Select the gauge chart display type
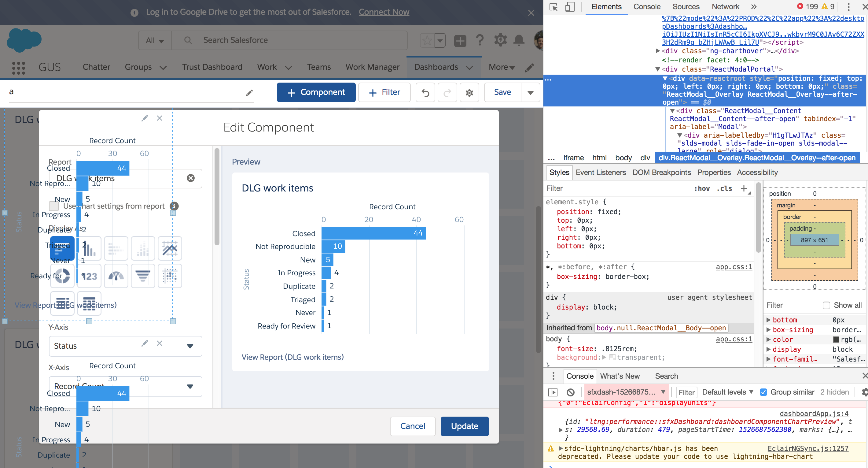868x468 pixels. (x=116, y=276)
